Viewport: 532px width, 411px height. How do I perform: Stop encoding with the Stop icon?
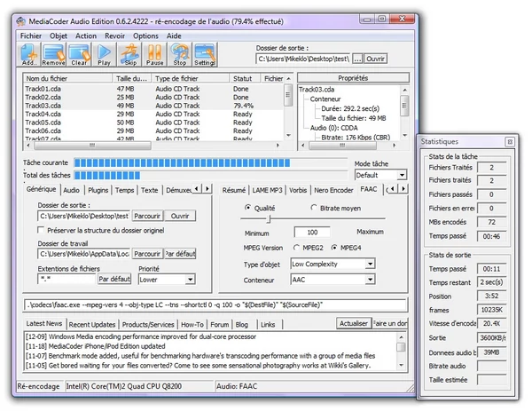tap(180, 54)
